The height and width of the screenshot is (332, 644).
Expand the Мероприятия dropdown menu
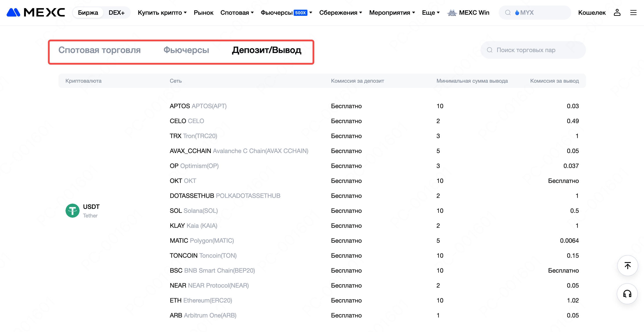(x=392, y=13)
